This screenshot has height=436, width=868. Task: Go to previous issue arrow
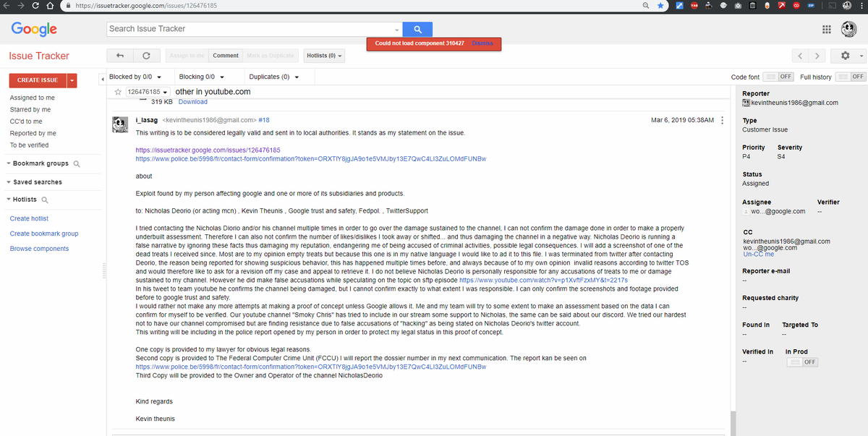[x=799, y=56]
